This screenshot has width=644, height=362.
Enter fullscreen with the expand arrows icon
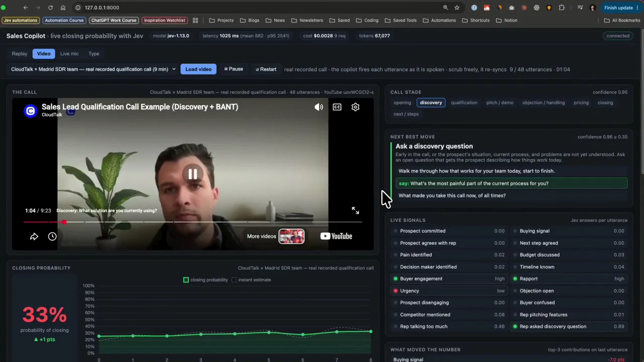355,211
